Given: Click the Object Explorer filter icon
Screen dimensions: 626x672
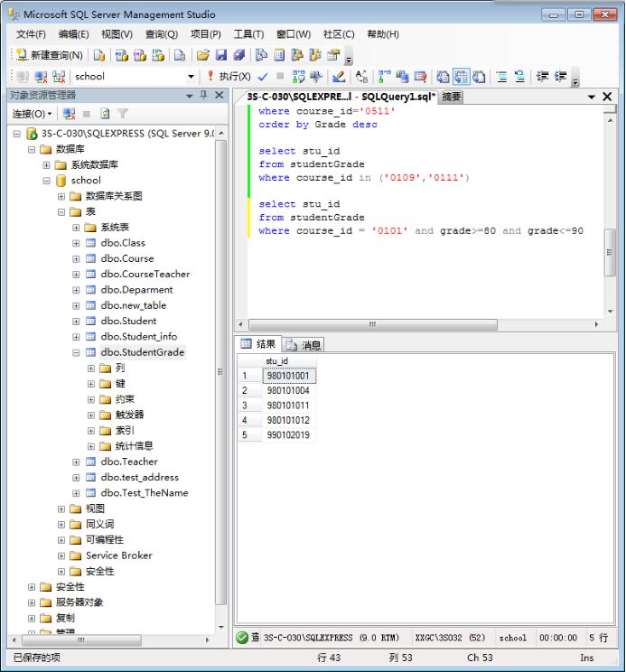Looking at the screenshot, I should 123,114.
